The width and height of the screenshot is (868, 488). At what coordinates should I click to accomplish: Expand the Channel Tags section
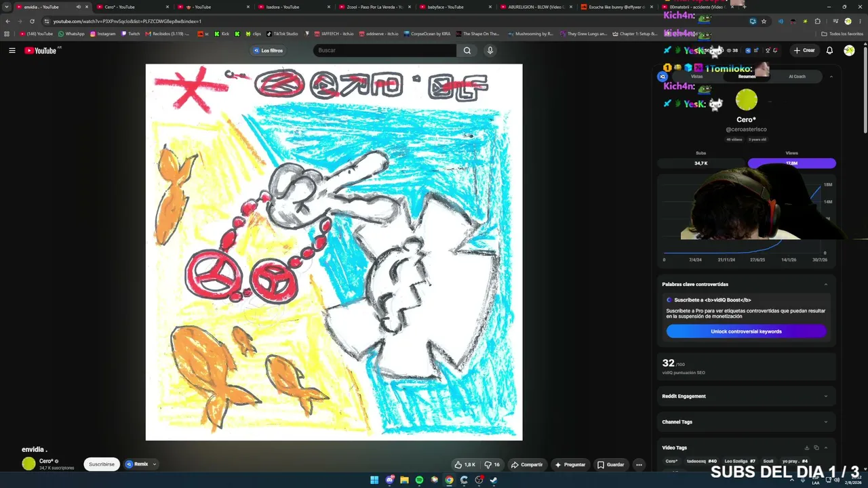point(825,422)
